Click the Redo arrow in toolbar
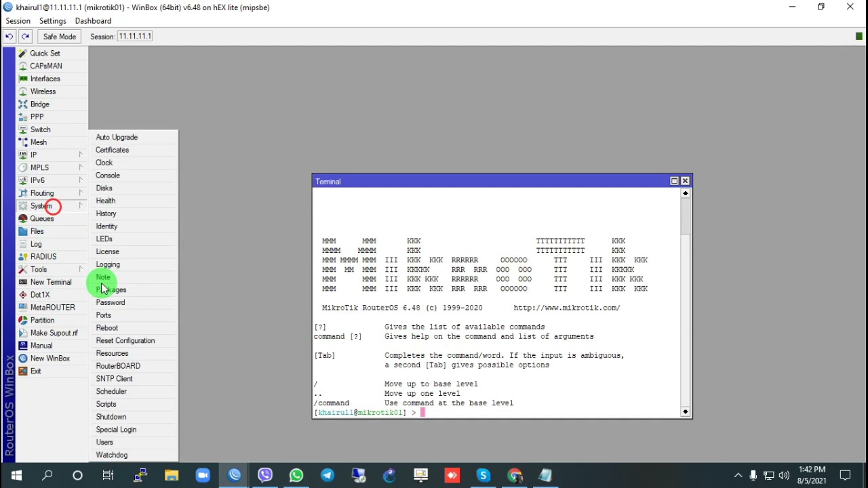868x488 pixels. coord(25,37)
